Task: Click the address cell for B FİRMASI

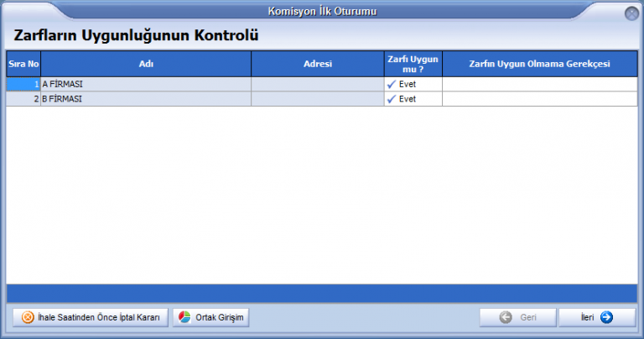Action: 317,99
